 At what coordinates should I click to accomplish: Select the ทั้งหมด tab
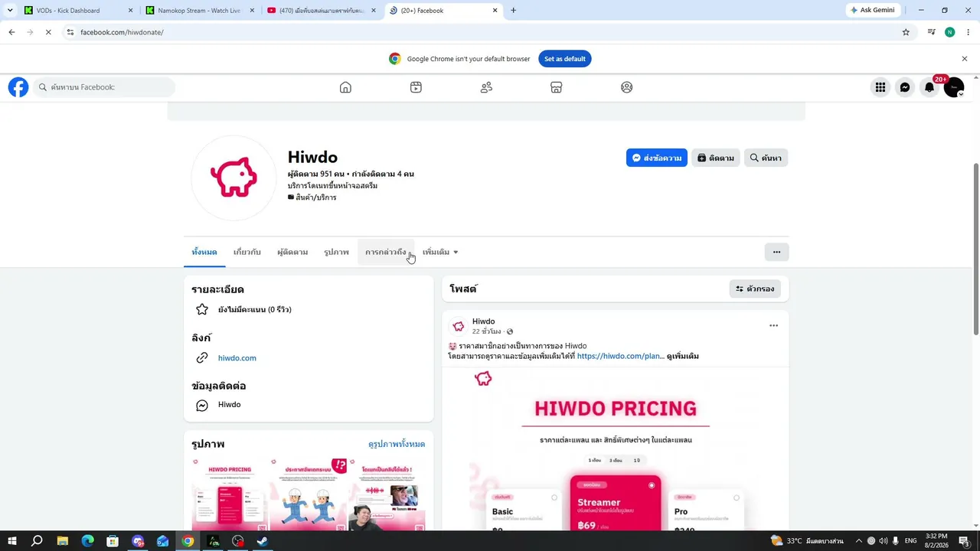204,252
